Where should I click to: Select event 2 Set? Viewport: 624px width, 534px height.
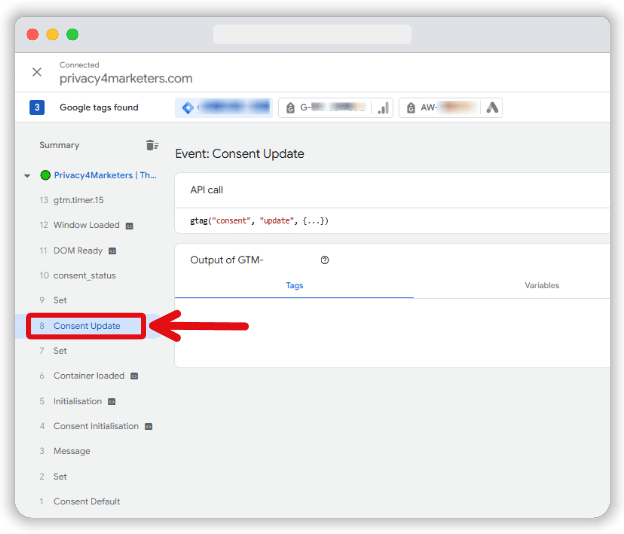click(x=53, y=477)
